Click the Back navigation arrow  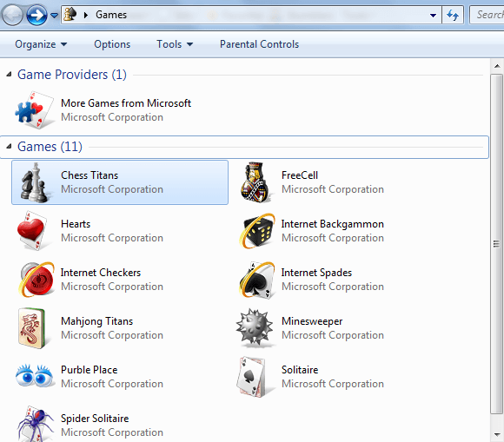[x=12, y=15]
